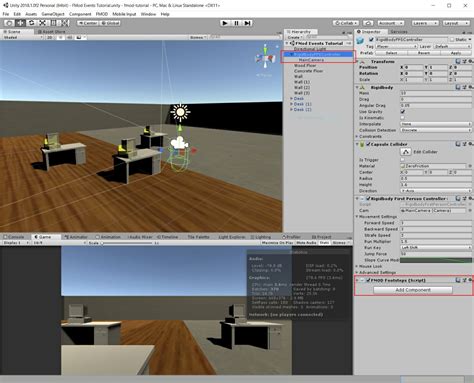Open Rigidbody component preset icon
Image resolution: width=474 pixels, height=383 pixels.
(464, 87)
